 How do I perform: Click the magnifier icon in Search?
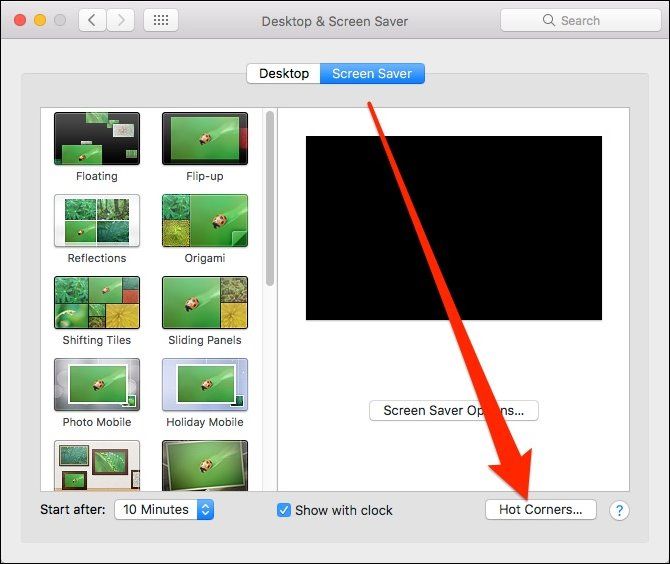pos(548,20)
